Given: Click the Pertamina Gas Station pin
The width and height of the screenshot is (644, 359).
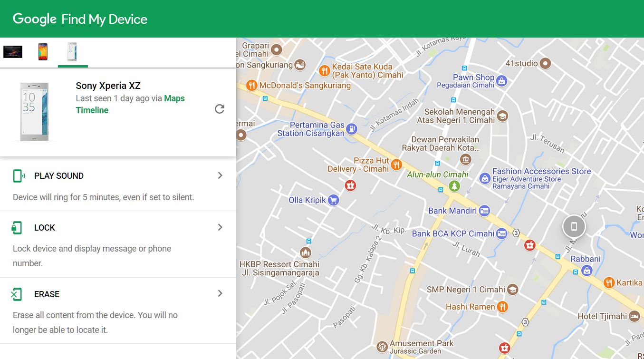Looking at the screenshot, I should coord(351,128).
